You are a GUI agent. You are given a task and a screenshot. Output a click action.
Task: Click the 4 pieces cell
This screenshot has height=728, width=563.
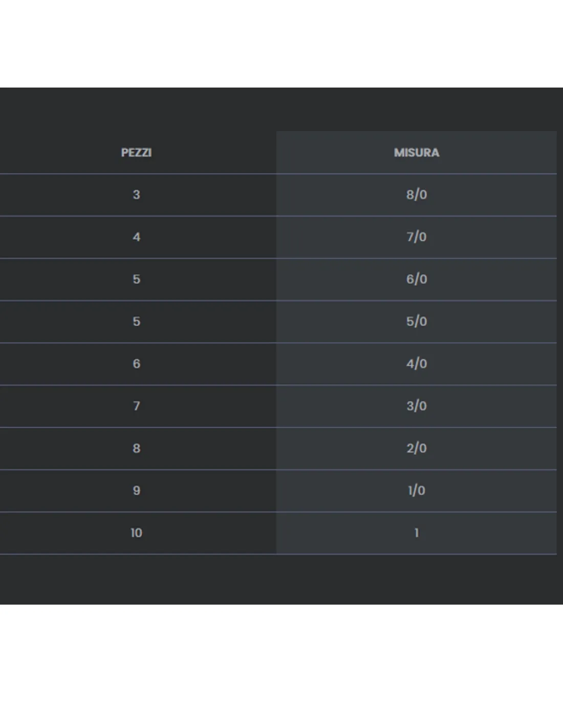136,237
